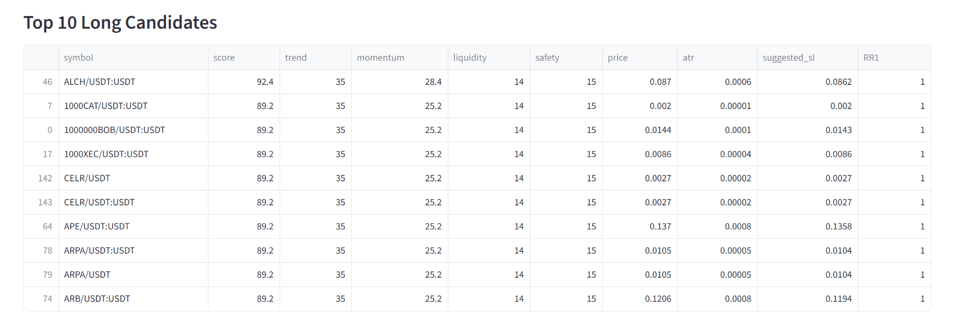
Task: Select the APE/USDT:USDT symbol cell
Action: pos(97,227)
